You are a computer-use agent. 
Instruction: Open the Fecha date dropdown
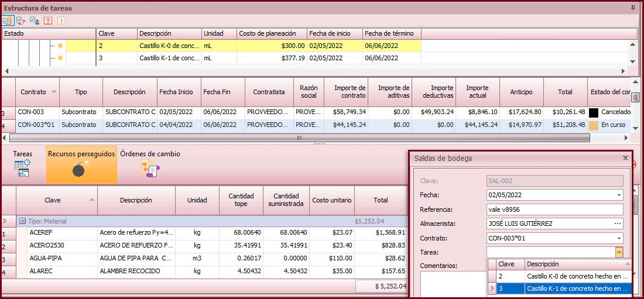pos(619,195)
